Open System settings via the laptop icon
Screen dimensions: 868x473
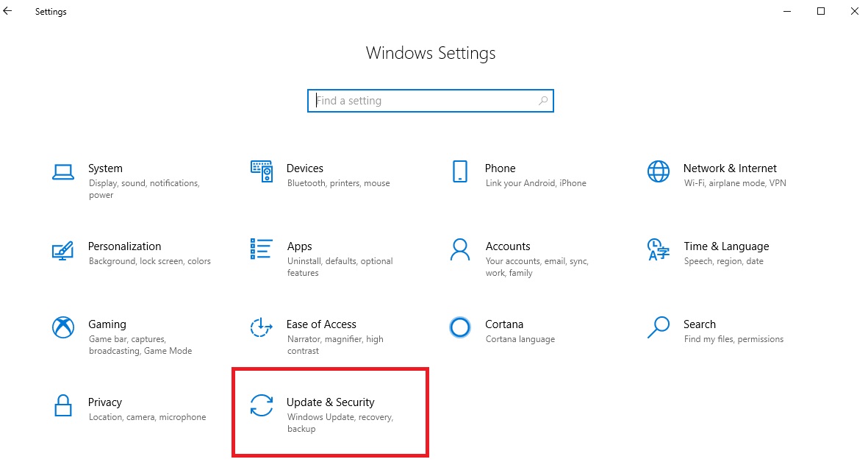64,171
